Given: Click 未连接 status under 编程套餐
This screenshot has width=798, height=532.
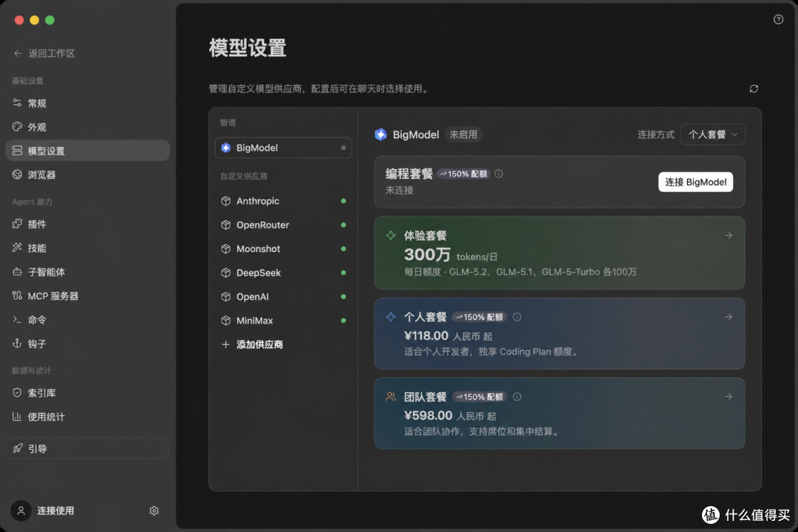Looking at the screenshot, I should 399,191.
